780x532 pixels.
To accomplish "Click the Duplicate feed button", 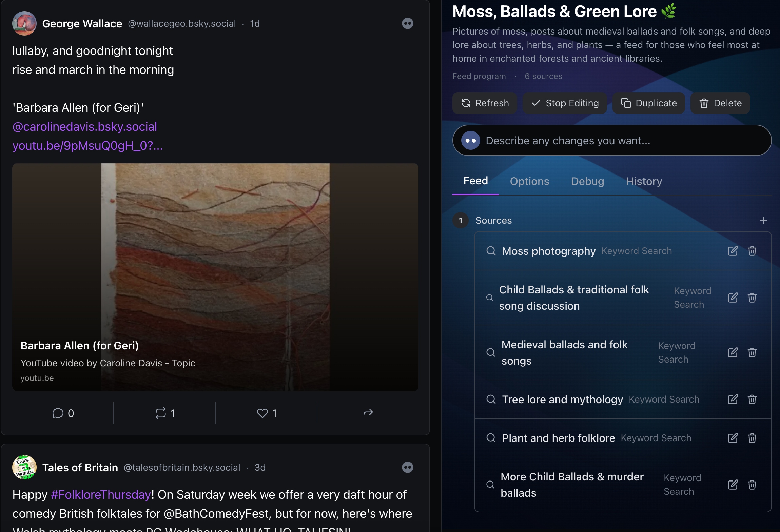I will click(648, 103).
